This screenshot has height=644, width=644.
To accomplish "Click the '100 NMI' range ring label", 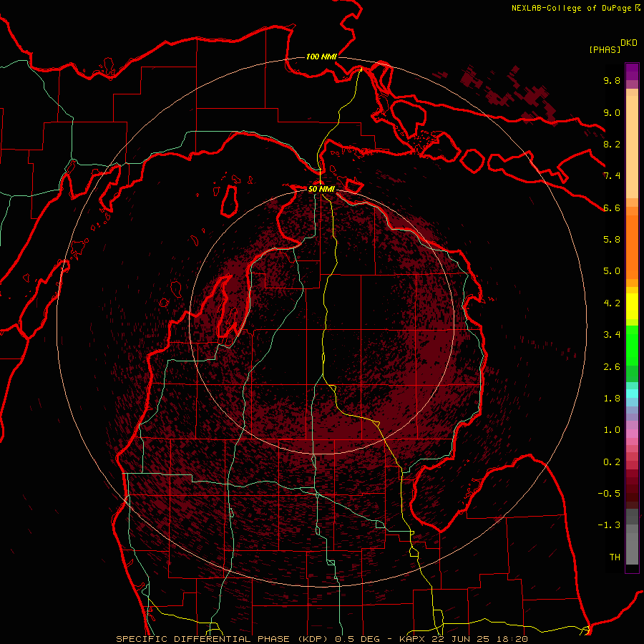I will (x=321, y=57).
